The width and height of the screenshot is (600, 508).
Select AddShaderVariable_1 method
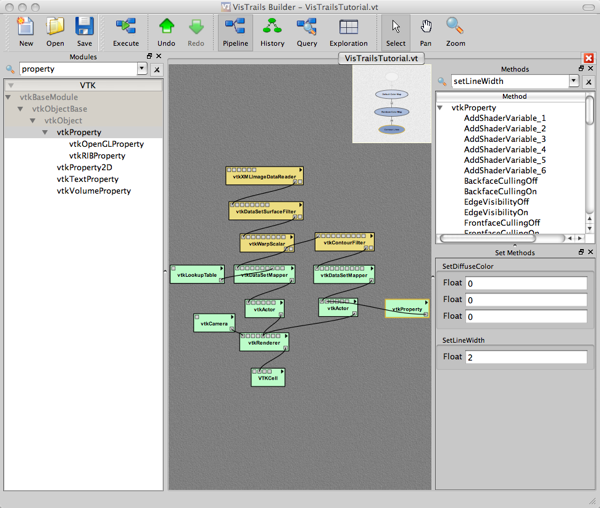(505, 118)
